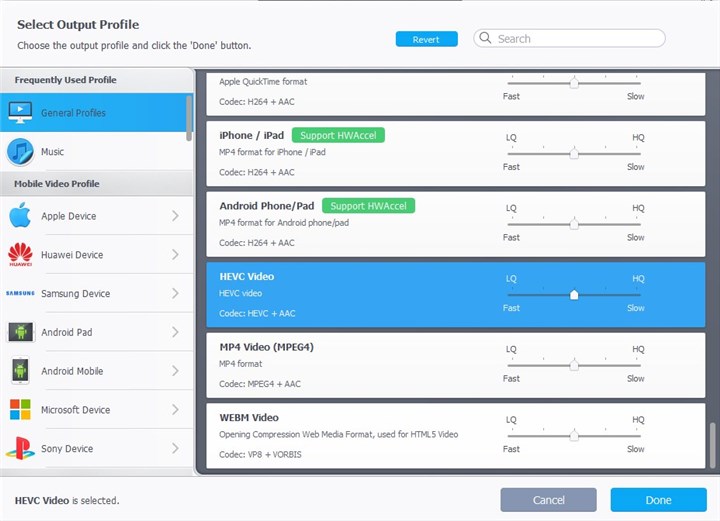
Task: Click the Support HWAccel badge for iPhone / iPad
Action: pyautogui.click(x=338, y=135)
